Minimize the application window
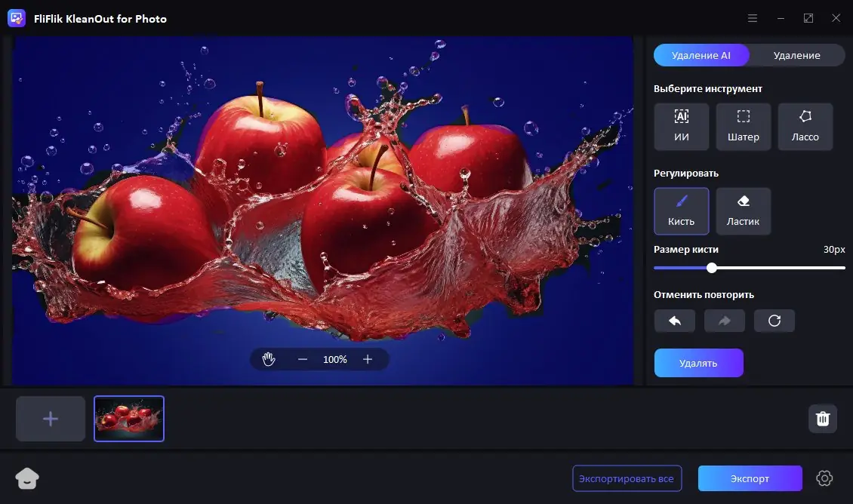This screenshot has height=504, width=853. pos(781,19)
